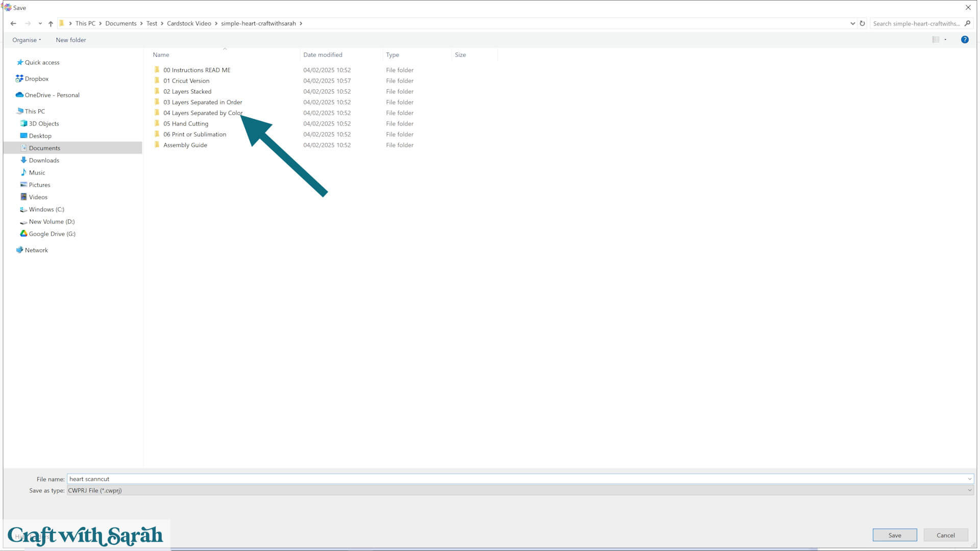Viewport: 980px width, 551px height.
Task: Click the Back navigation arrow
Action: coord(13,23)
